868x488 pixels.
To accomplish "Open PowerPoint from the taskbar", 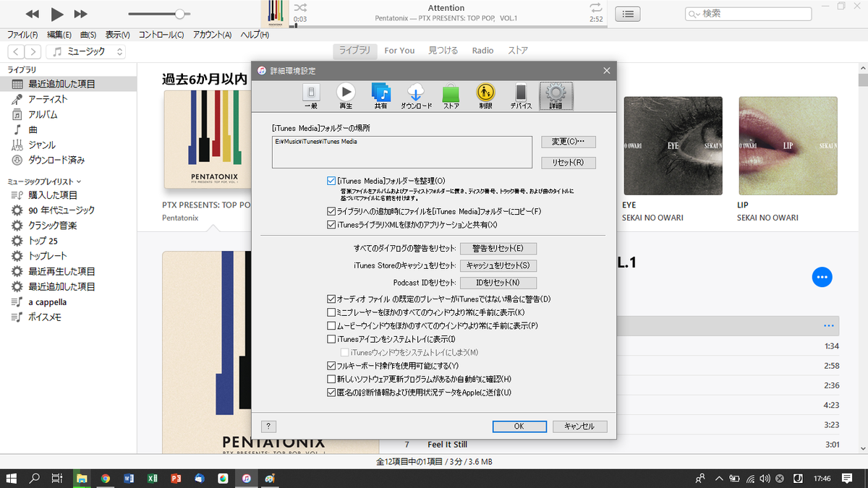I will [x=176, y=478].
